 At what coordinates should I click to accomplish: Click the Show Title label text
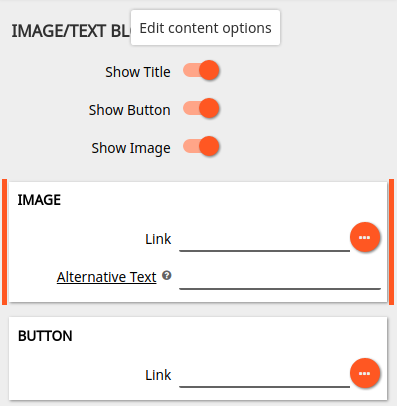pyautogui.click(x=138, y=72)
